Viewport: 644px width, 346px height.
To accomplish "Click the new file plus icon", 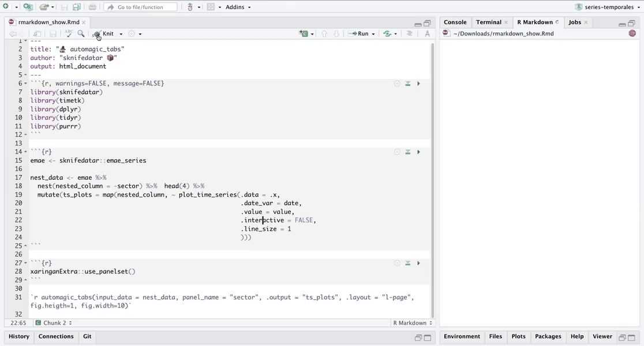I will pyautogui.click(x=6, y=7).
